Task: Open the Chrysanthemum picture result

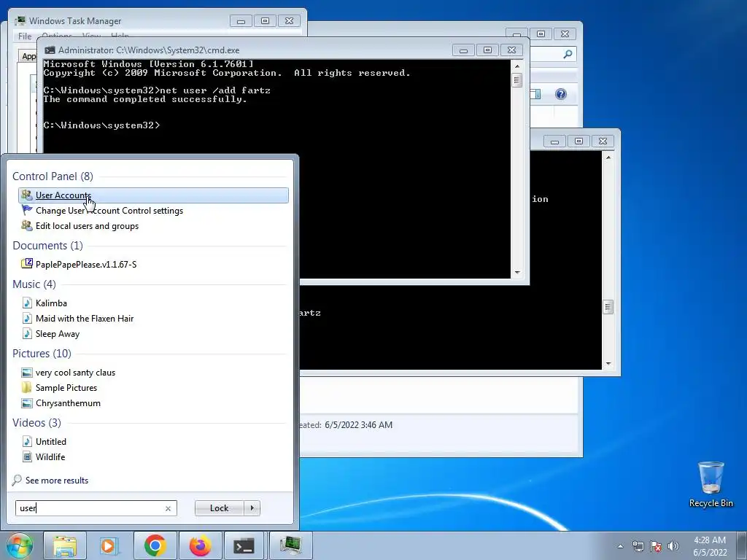Action: pos(68,402)
